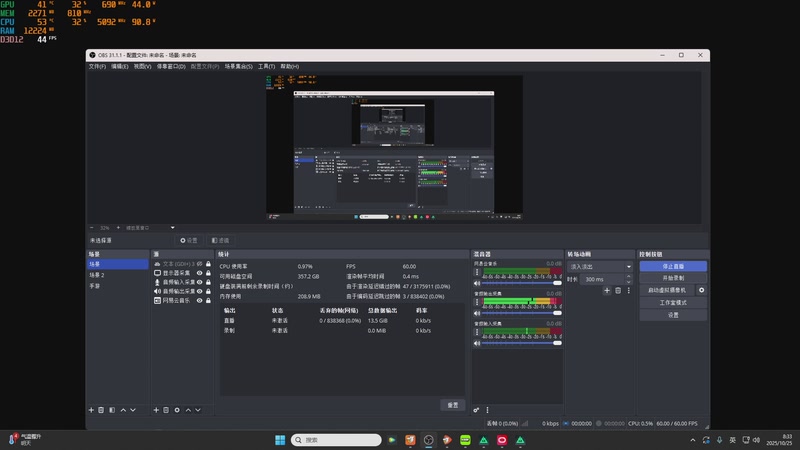Open options dots for 音频输入采集 mixer channel

pos(477,332)
